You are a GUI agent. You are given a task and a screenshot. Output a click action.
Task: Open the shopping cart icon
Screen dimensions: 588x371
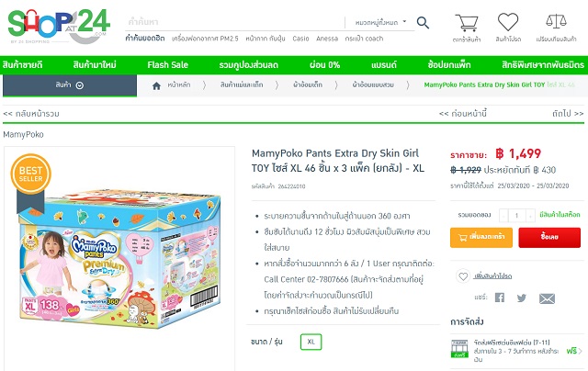coord(467,23)
